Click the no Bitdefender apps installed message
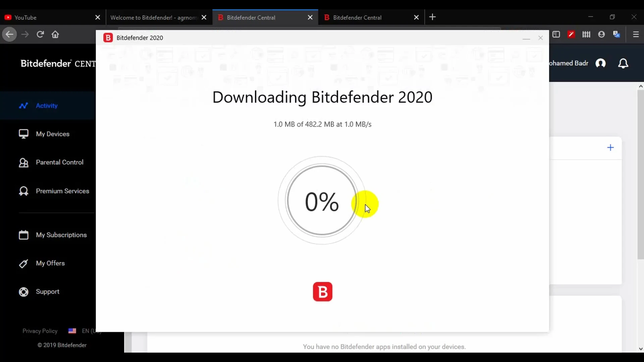The image size is (644, 362). pyautogui.click(x=384, y=347)
